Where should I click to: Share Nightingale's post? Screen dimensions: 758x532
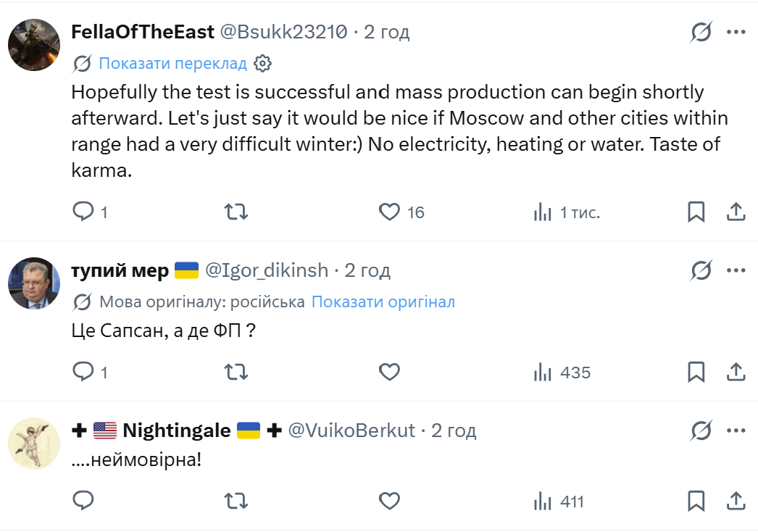coord(736,501)
